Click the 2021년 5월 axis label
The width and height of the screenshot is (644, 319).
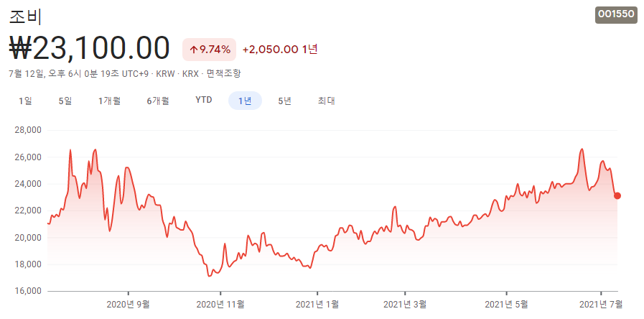[x=506, y=304]
